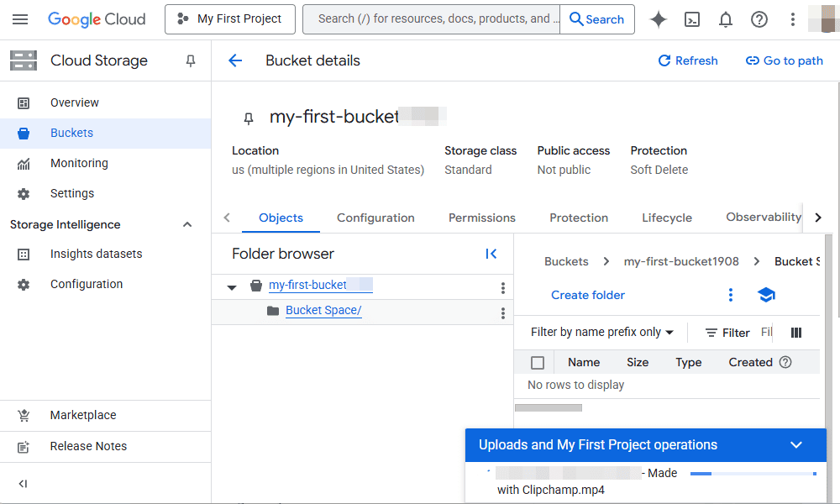840x504 pixels.
Task: Collapse the my-first-bucket tree node
Action: click(232, 287)
